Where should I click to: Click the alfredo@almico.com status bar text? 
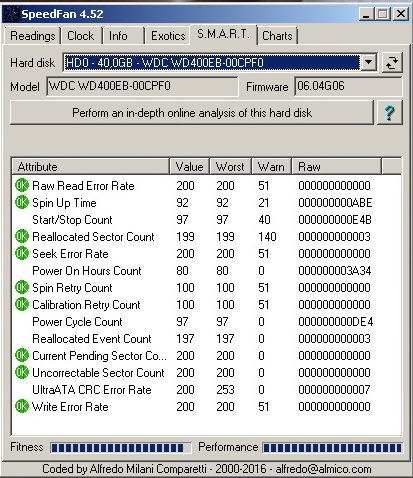coord(323,469)
